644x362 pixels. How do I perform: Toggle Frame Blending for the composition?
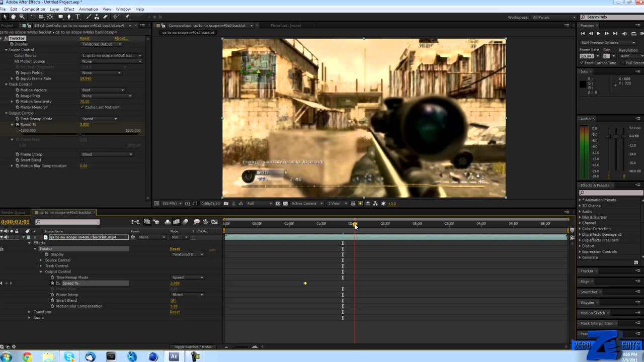pyautogui.click(x=177, y=222)
